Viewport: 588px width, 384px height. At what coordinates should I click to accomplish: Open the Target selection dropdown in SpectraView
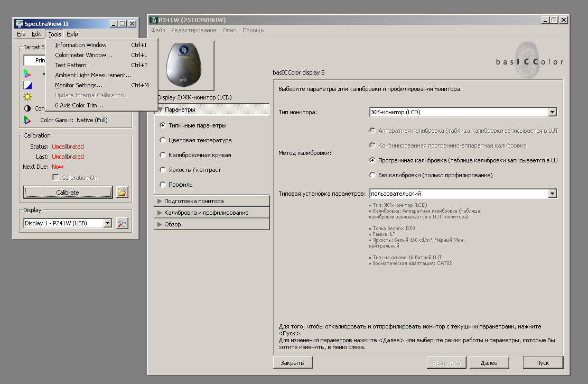pyautogui.click(x=34, y=60)
